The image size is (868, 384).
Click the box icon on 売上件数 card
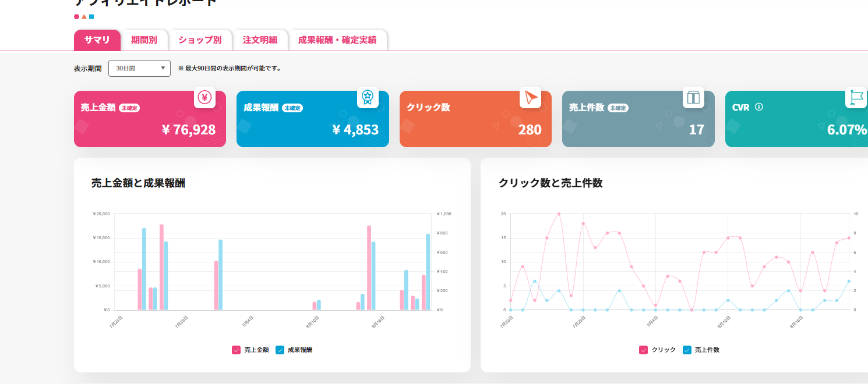pos(693,97)
